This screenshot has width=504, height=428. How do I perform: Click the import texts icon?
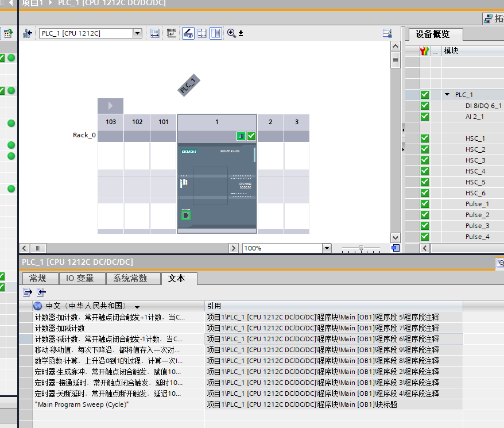(x=41, y=292)
